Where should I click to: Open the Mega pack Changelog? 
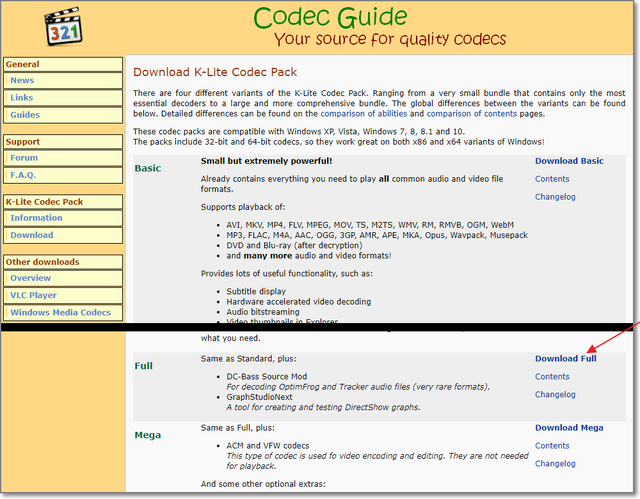tap(555, 464)
